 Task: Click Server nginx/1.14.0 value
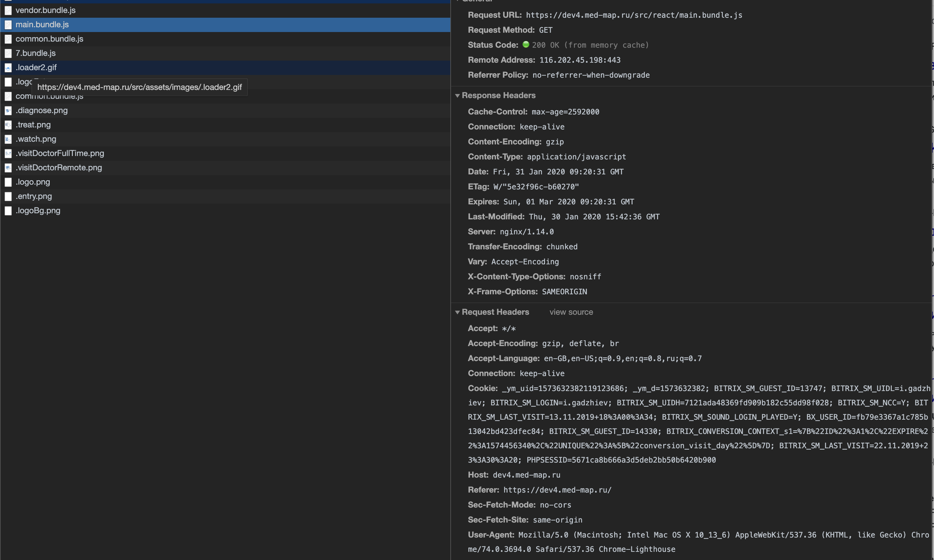pyautogui.click(x=527, y=232)
